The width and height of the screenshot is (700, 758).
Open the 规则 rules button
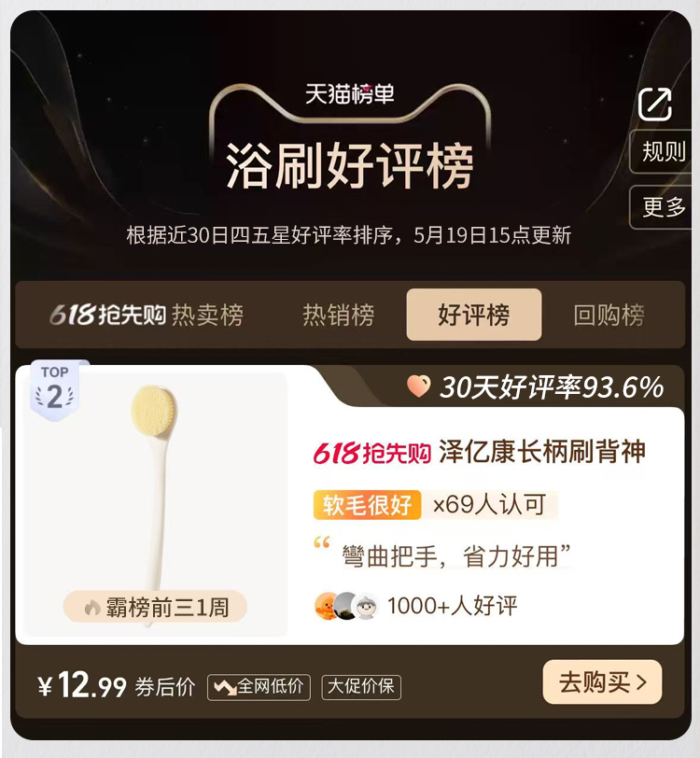click(x=664, y=152)
